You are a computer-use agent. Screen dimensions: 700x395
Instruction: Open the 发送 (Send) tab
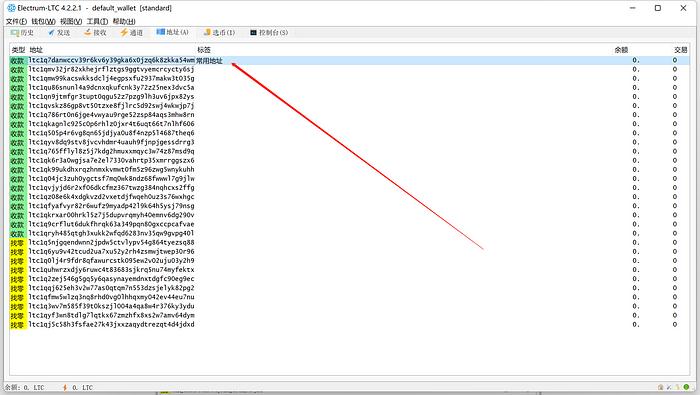[x=59, y=33]
